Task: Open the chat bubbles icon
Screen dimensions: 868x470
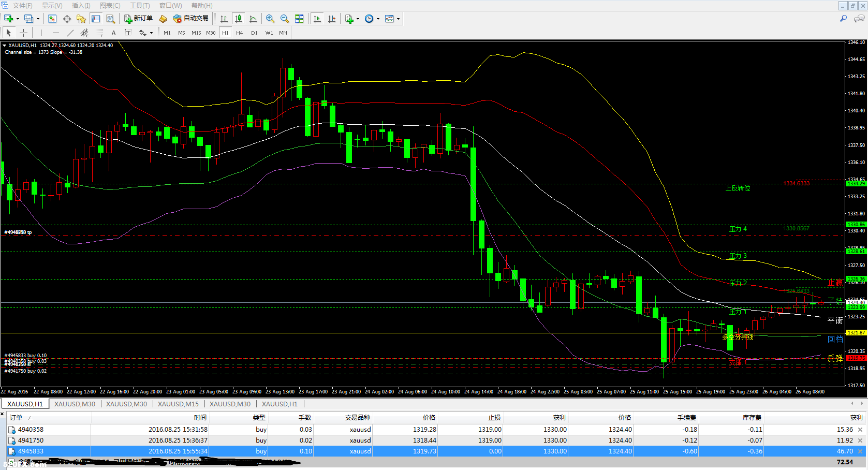Action: click(x=859, y=19)
